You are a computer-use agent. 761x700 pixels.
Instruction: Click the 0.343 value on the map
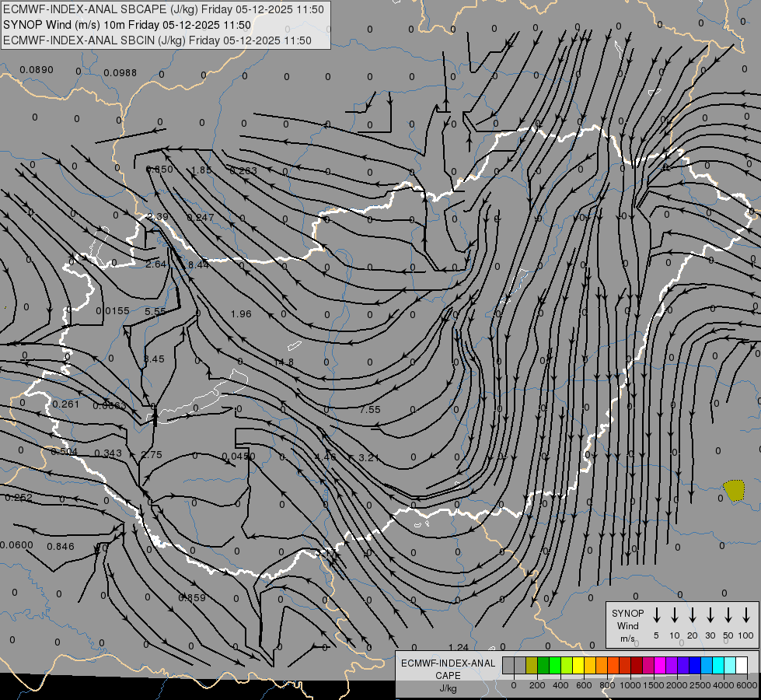[108, 453]
